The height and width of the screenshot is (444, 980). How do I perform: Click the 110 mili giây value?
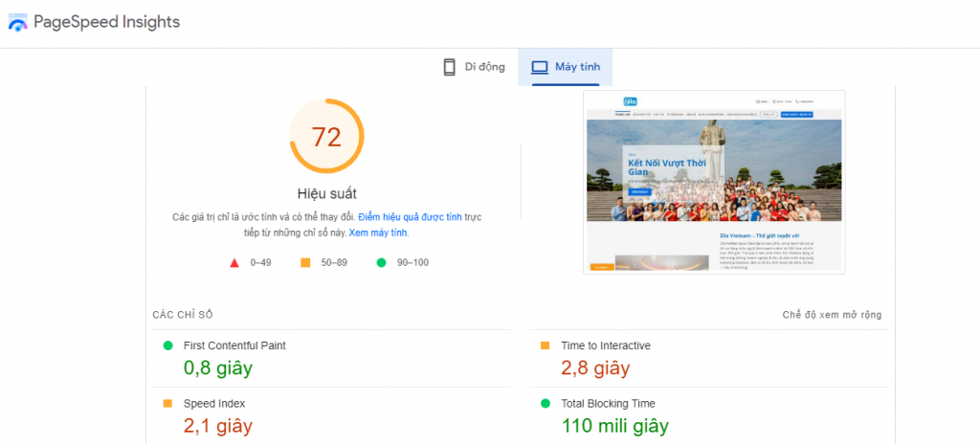(615, 426)
